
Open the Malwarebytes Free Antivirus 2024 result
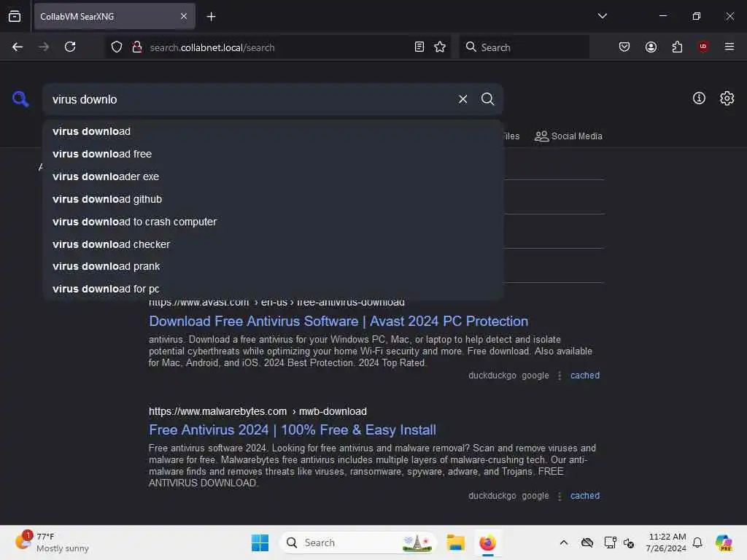coord(293,430)
